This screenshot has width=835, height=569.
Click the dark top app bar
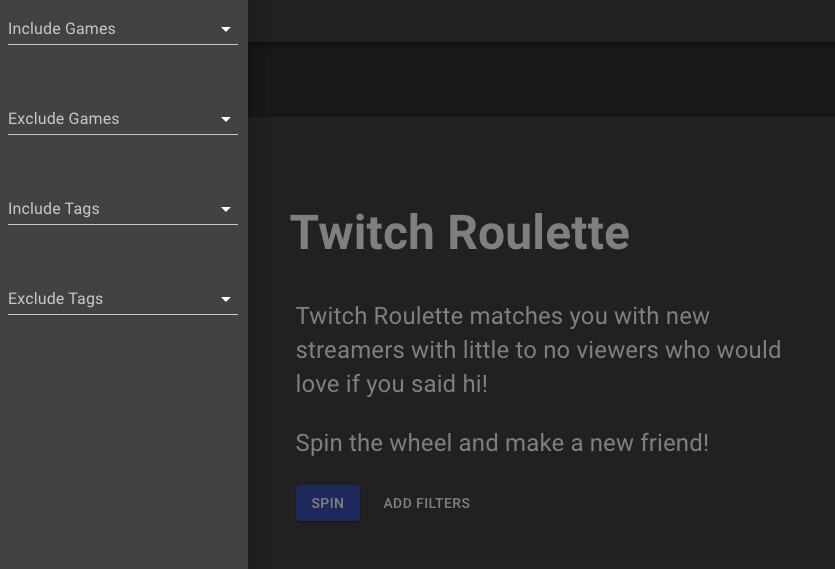(540, 20)
